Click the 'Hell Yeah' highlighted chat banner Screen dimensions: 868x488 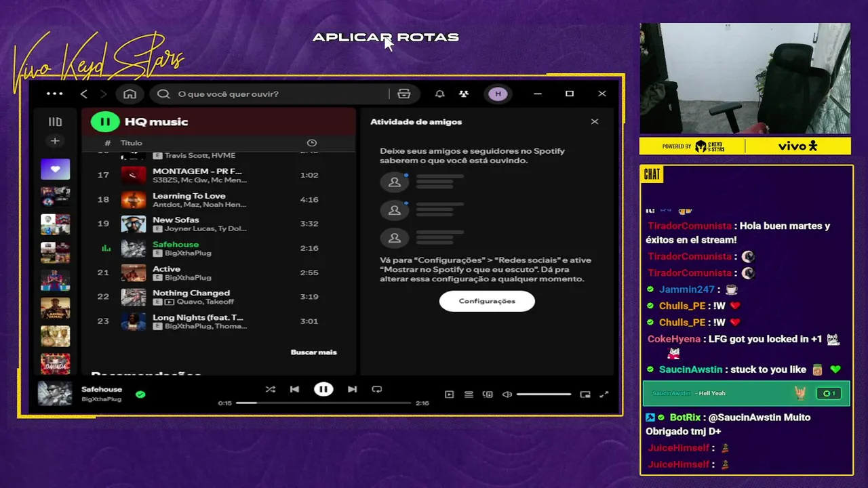pyautogui.click(x=746, y=393)
